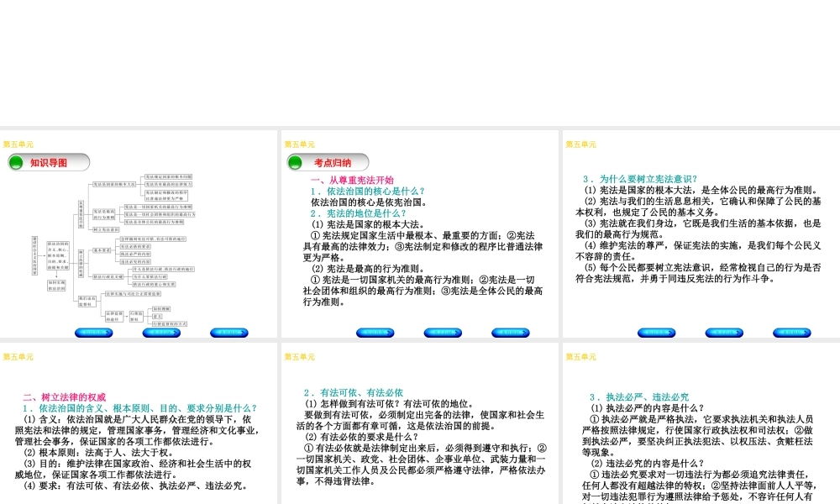Click the heading 一、从尊重宪法开始

(352, 180)
